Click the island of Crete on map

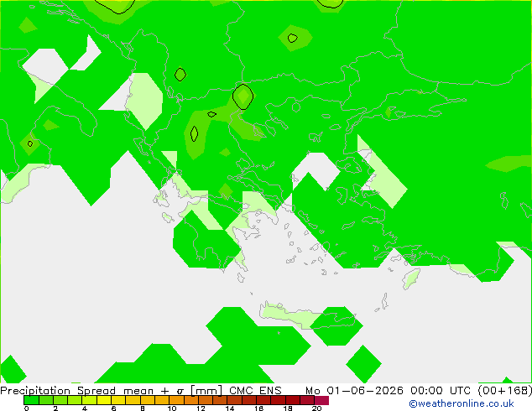pos(307,316)
